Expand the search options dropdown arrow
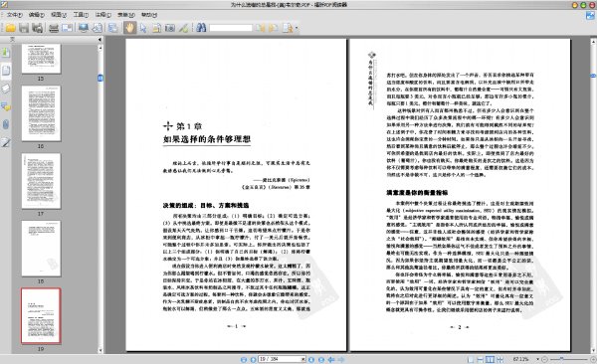 coord(297,28)
